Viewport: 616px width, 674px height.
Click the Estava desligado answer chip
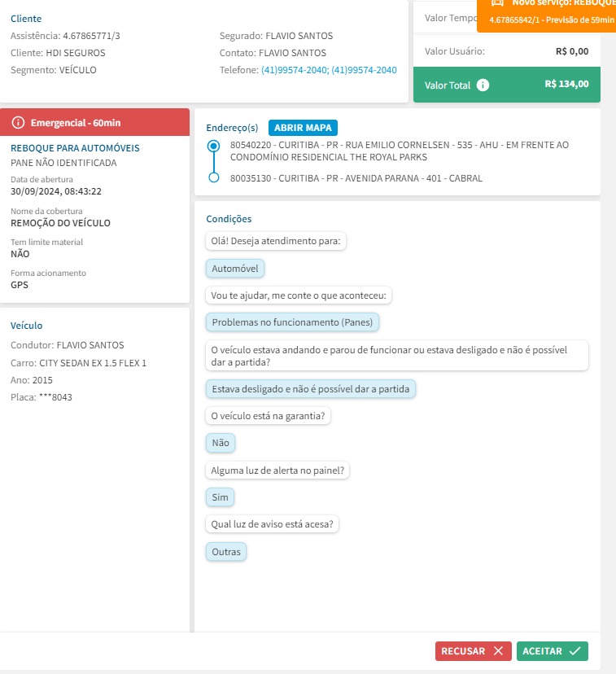click(x=311, y=389)
